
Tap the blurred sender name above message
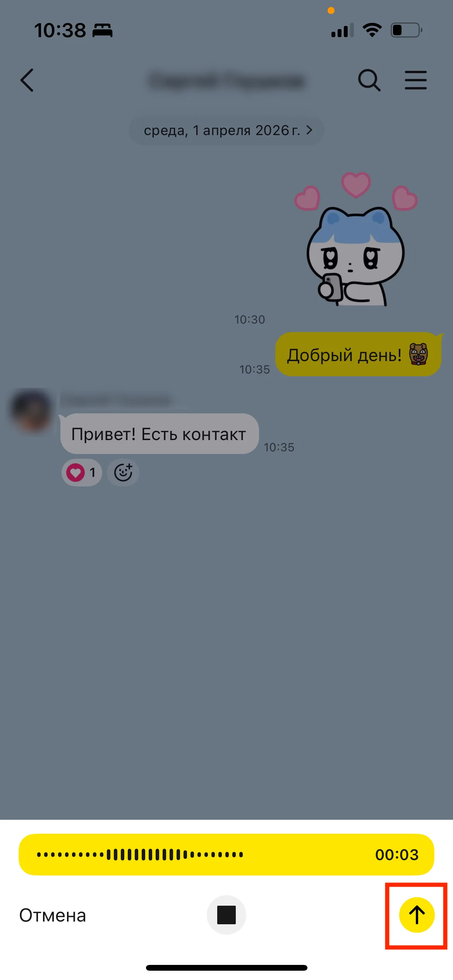tap(116, 400)
